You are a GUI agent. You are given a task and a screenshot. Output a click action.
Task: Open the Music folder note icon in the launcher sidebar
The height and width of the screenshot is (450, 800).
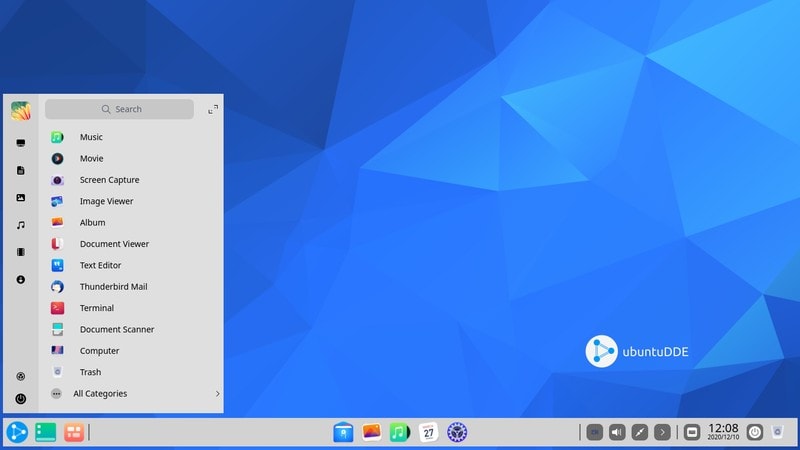[x=20, y=225]
